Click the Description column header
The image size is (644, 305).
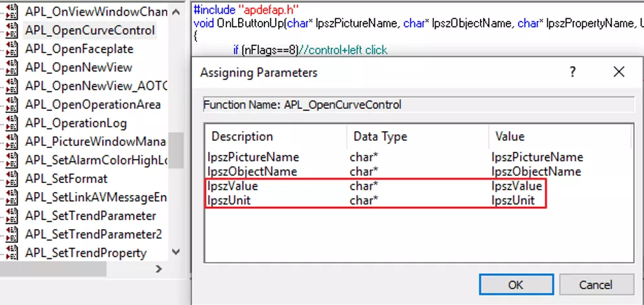click(x=275, y=136)
